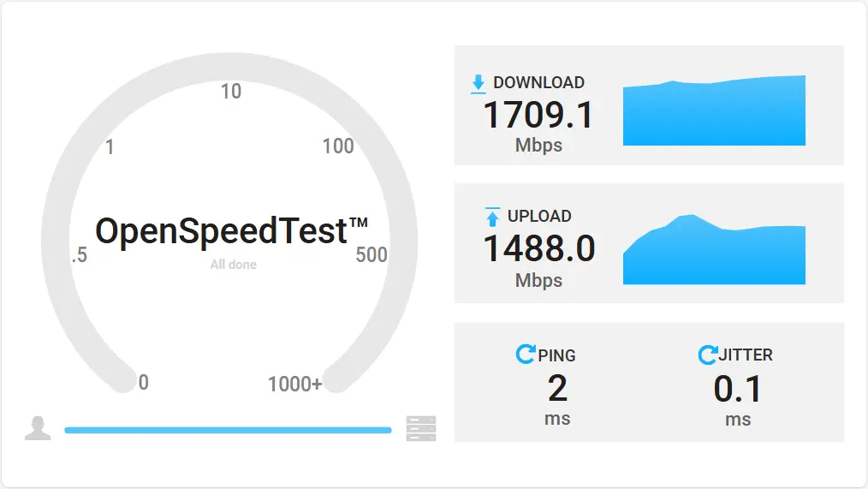
Task: Click the 100 gauge scale label
Action: pyautogui.click(x=337, y=146)
